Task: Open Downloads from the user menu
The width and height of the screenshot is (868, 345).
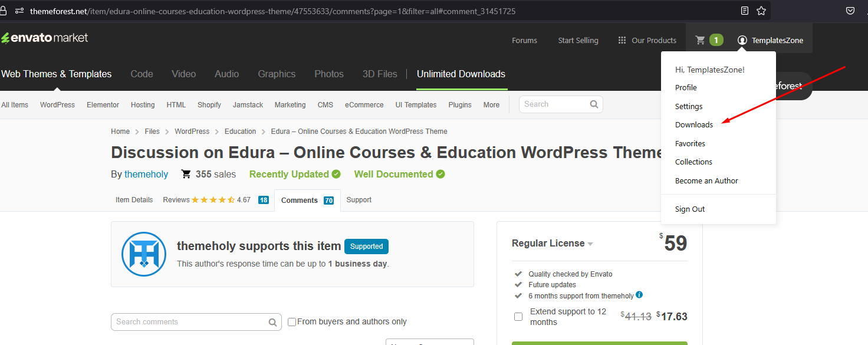Action: click(694, 124)
